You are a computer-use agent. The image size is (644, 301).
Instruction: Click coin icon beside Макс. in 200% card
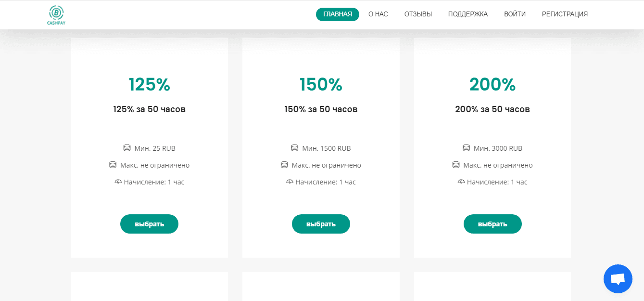click(456, 165)
